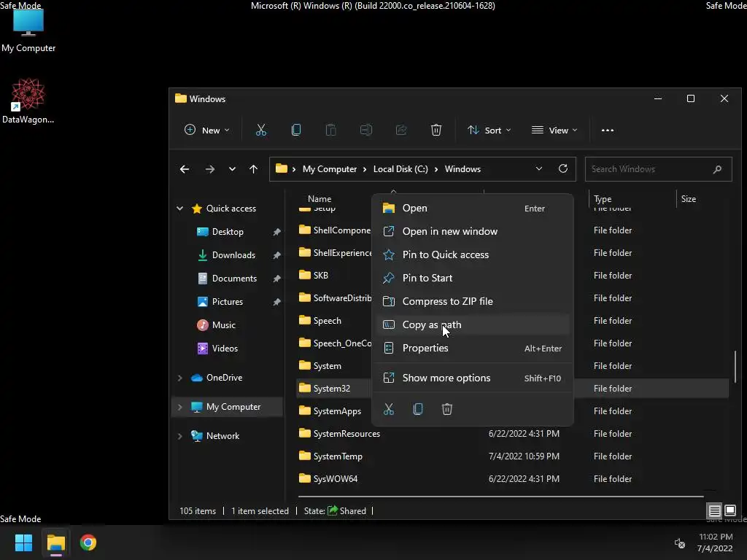The height and width of the screenshot is (560, 747).
Task: Open Videos in the sidebar
Action: (x=225, y=349)
